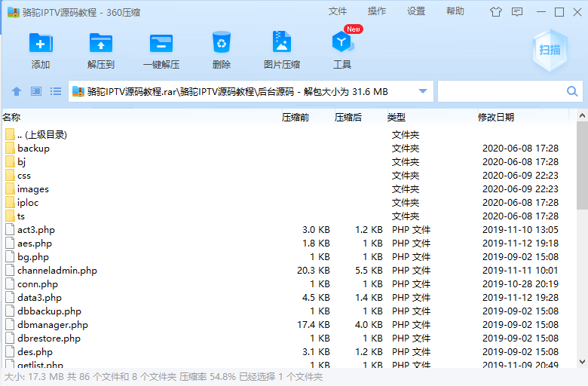Screen dimensions: 588x386
Task: Click the 20.3 KB size of channeladmin.php
Action: tap(314, 271)
